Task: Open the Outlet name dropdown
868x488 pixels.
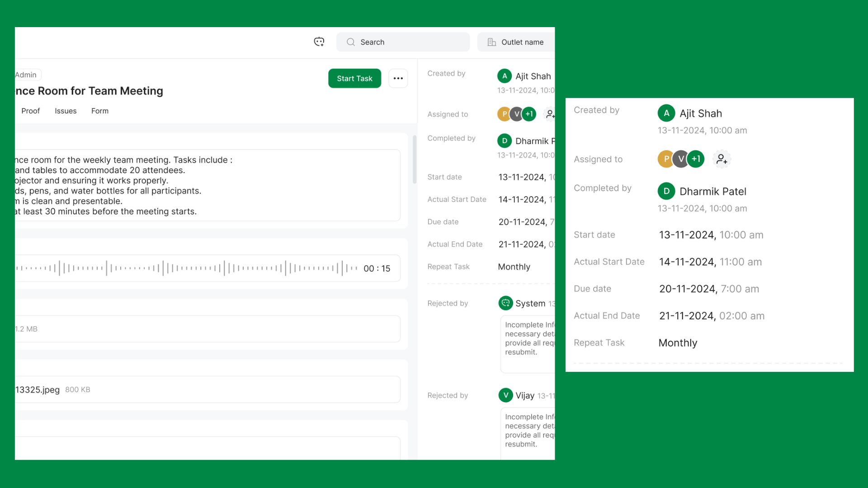Action: tap(522, 42)
